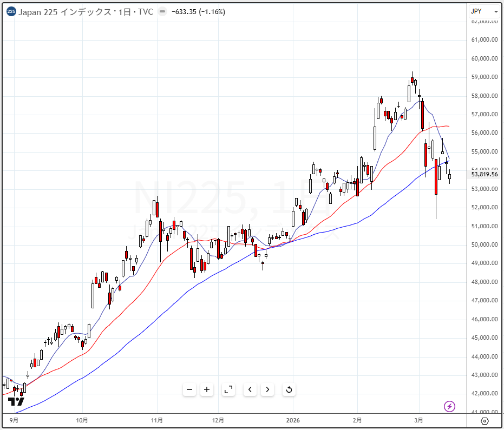Click the TradingView logo

(16, 402)
